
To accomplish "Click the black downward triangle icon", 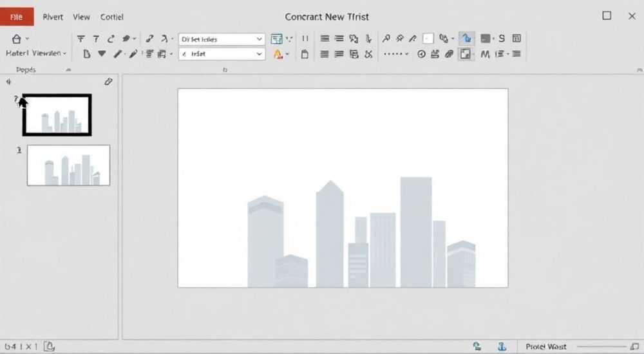I will (x=102, y=53).
